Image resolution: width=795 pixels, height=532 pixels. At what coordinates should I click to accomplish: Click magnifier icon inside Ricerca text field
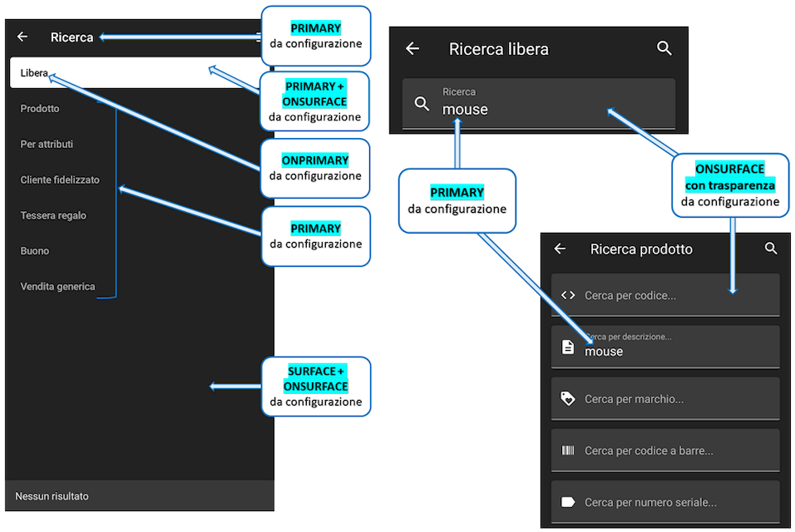coord(422,104)
